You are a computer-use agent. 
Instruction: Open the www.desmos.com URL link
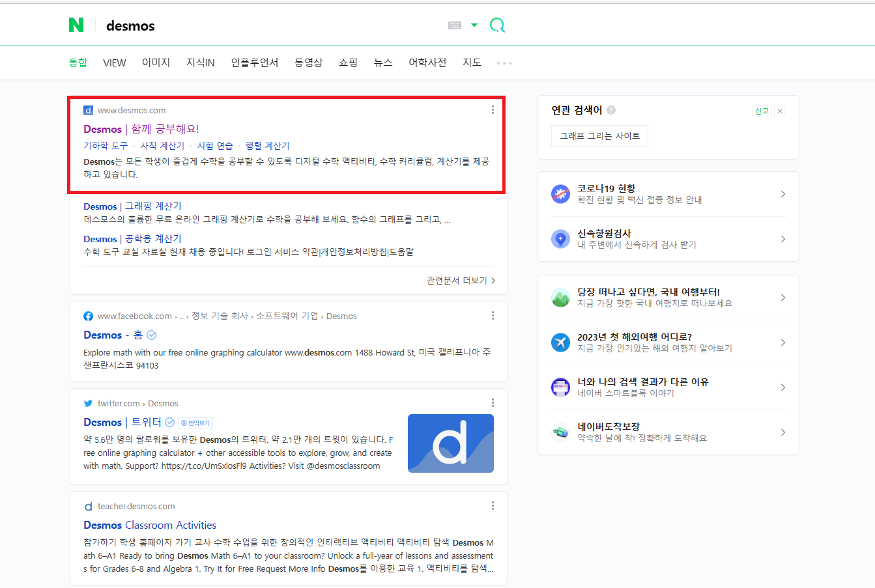point(132,110)
